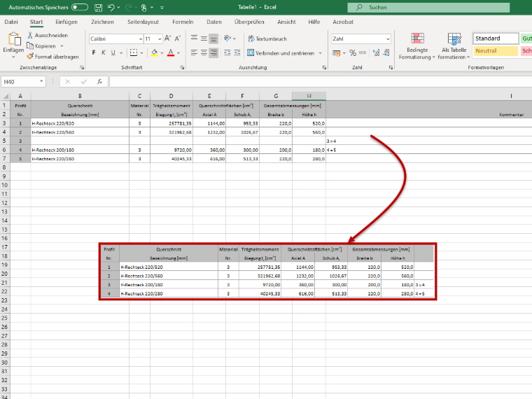Align cell content to top
Viewport: 532px width, 399px height.
coord(194,38)
